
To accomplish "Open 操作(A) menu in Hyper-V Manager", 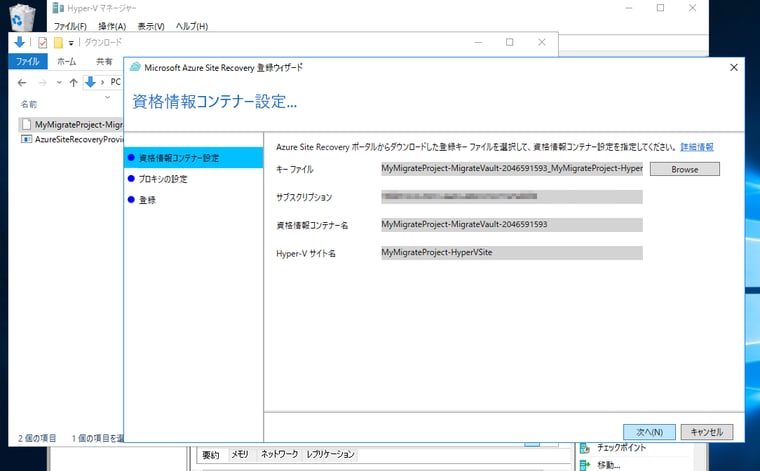I will click(112, 26).
